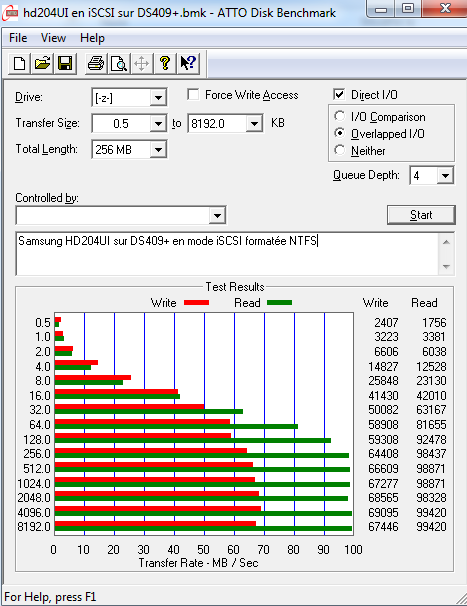Select the I/O Comparison radio option
Viewport: 467px width, 606px height.
coord(339,116)
